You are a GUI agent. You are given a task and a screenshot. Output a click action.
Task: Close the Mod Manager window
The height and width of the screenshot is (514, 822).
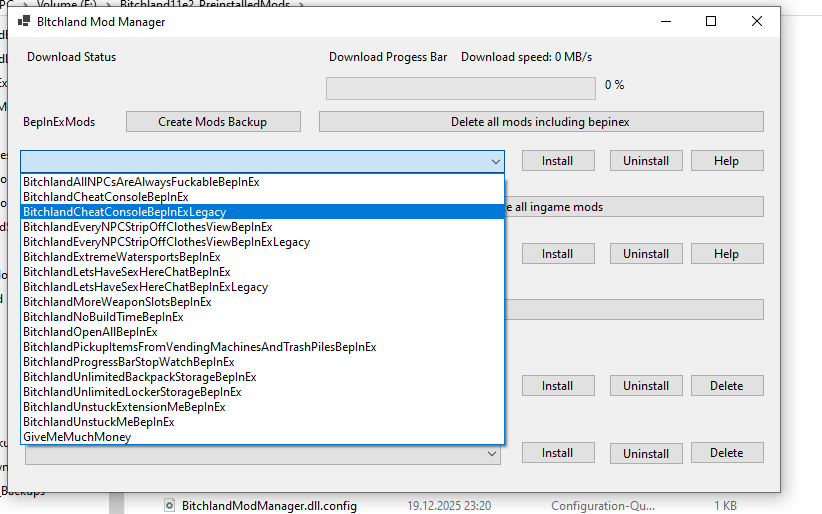click(x=756, y=21)
